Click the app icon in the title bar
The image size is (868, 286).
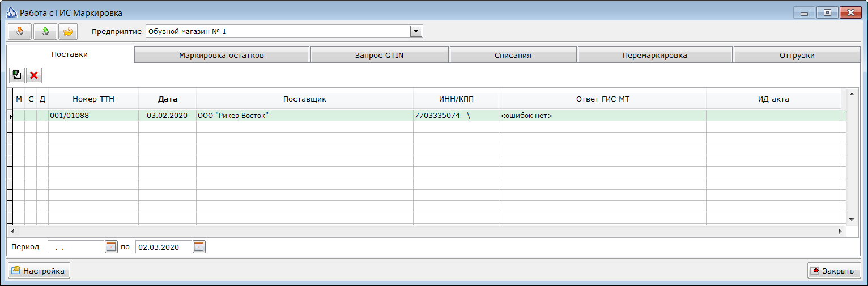point(11,12)
